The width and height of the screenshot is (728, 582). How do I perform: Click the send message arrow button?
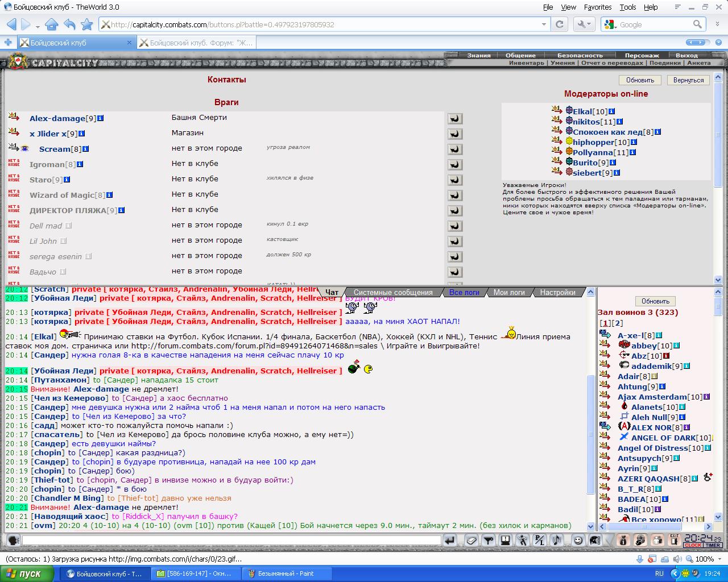(x=449, y=541)
